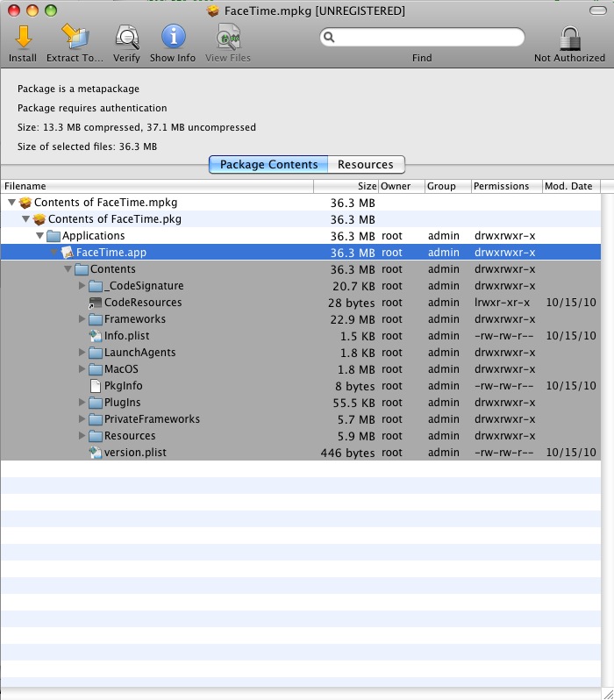
Task: Click the FaceTime.mpkg title bar icon
Action: [213, 11]
